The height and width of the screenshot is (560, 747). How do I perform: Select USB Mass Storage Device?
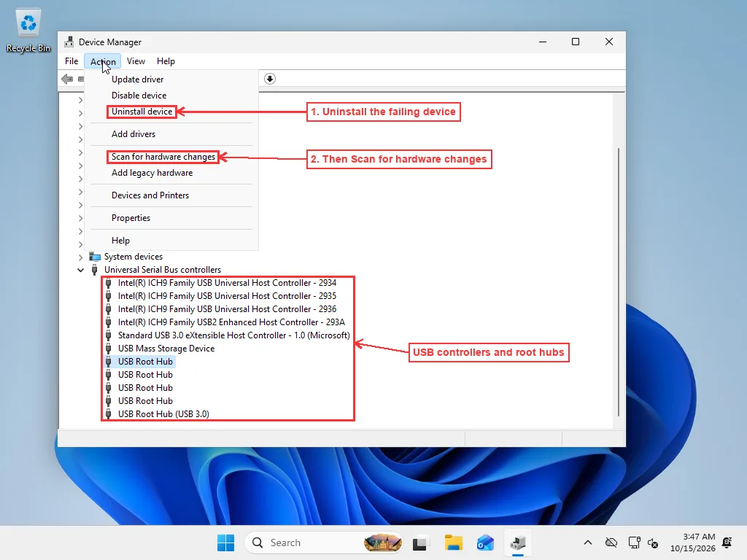166,349
